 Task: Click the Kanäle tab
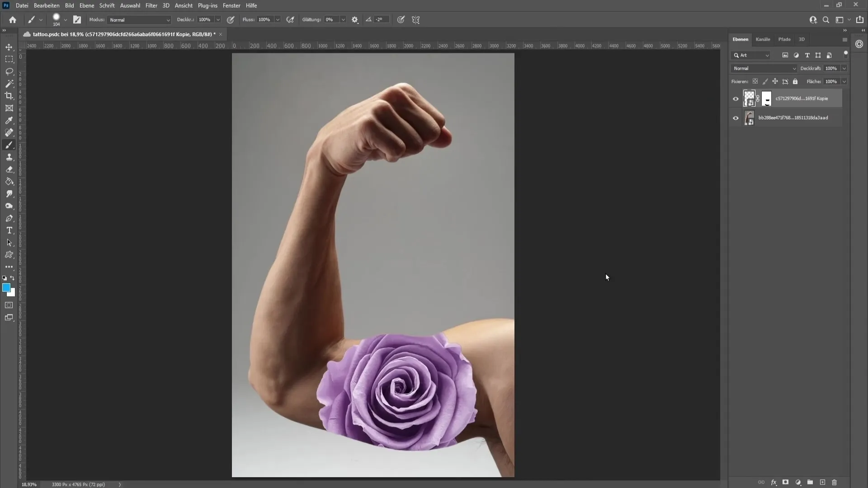click(x=764, y=39)
